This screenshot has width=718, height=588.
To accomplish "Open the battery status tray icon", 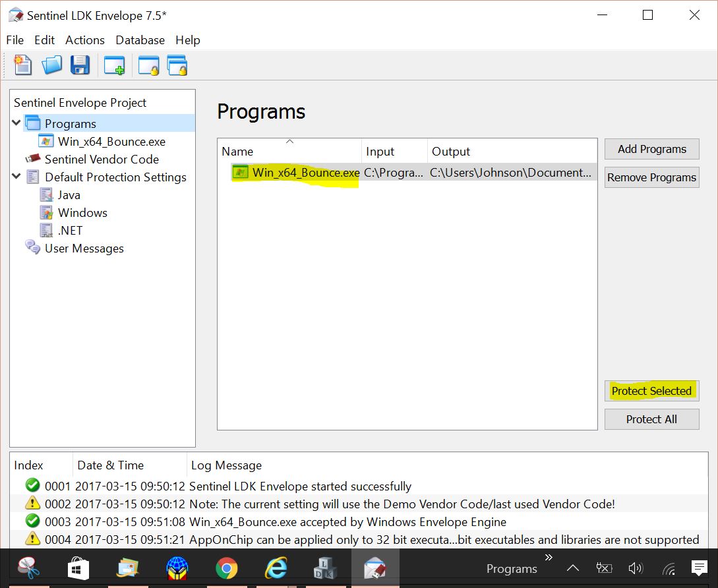I will coord(604,568).
